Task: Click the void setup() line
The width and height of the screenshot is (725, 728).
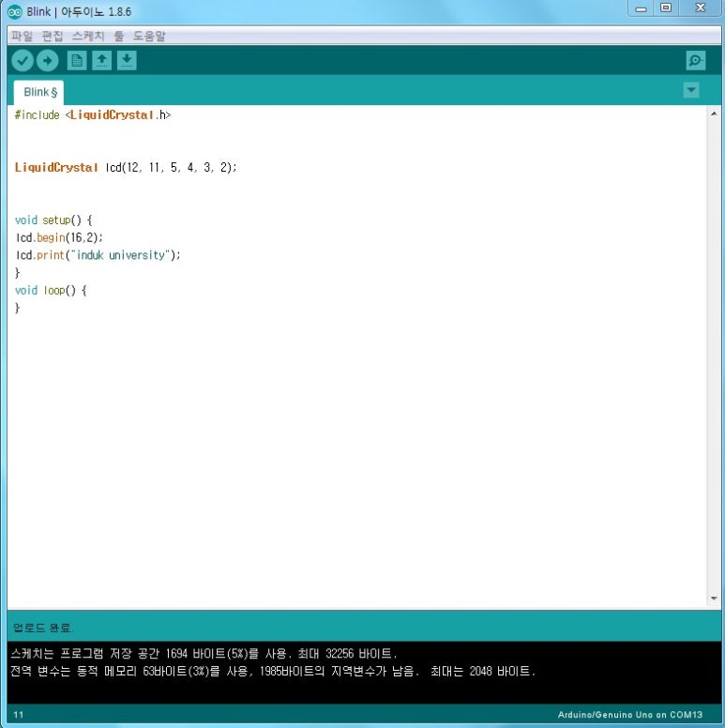Action: [53, 220]
